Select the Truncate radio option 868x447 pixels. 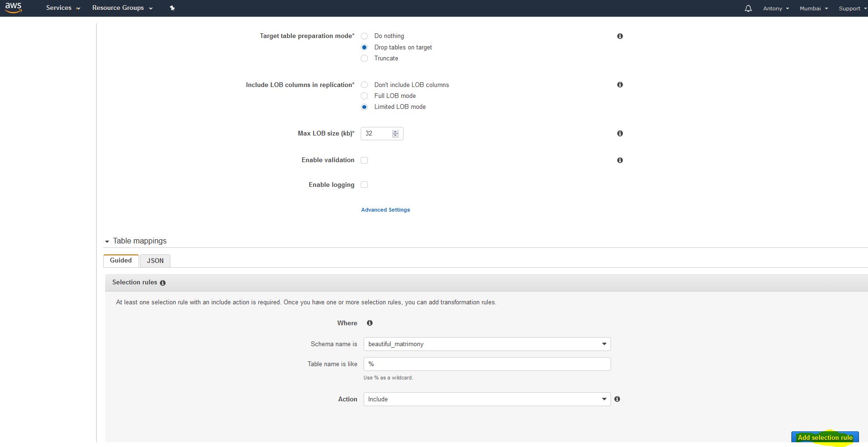365,58
